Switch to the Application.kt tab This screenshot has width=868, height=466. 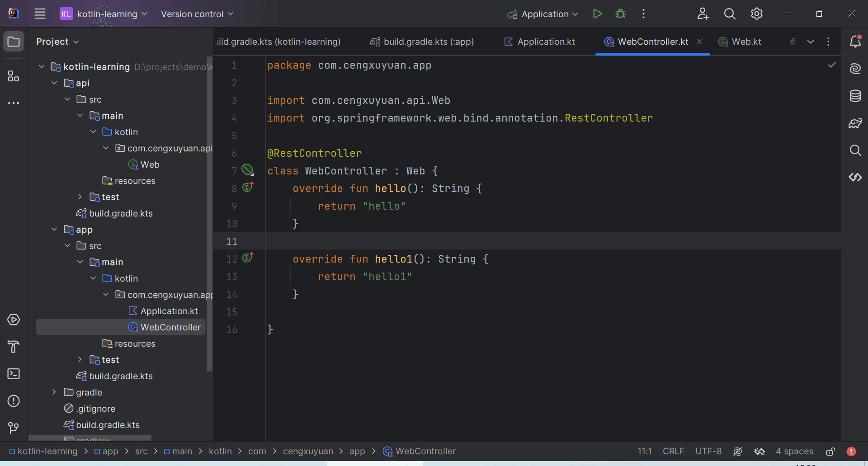(539, 42)
